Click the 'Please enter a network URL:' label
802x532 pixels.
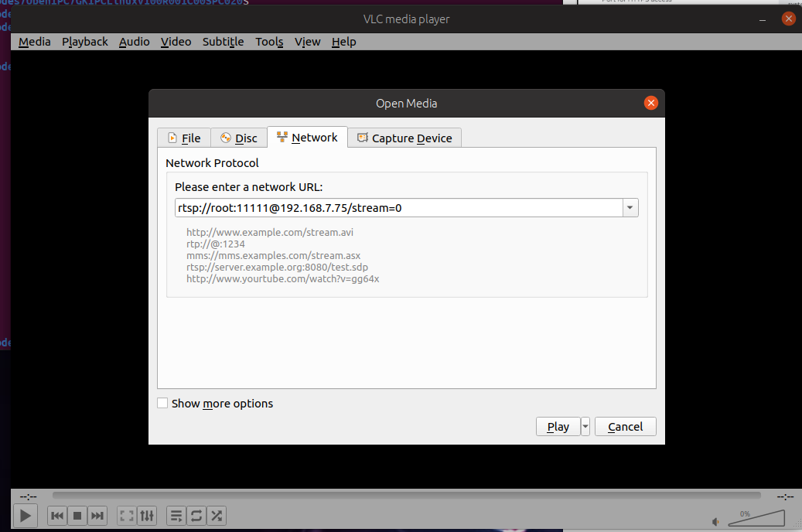point(248,187)
